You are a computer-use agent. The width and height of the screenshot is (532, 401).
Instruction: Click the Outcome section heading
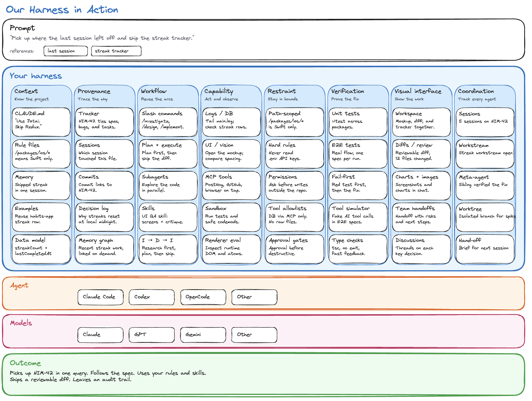(x=25, y=363)
